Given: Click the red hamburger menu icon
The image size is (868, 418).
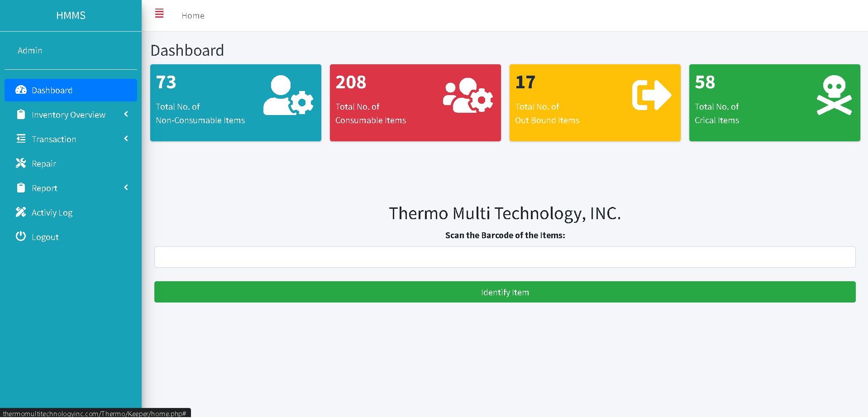Looking at the screenshot, I should point(159,14).
